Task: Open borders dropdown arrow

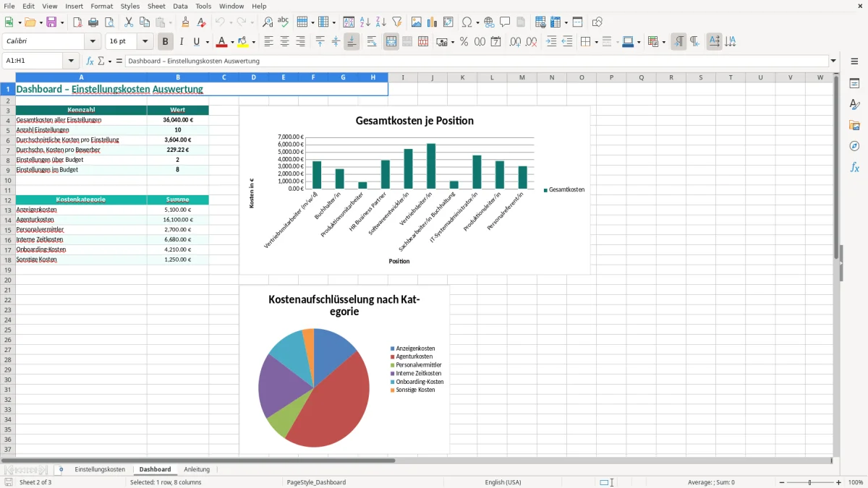Action: (596, 42)
